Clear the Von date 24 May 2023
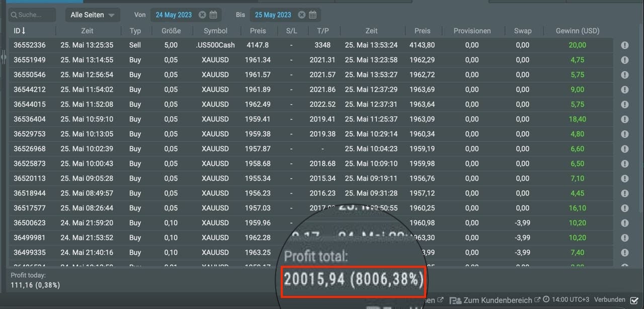This screenshot has width=644, height=309. [202, 15]
